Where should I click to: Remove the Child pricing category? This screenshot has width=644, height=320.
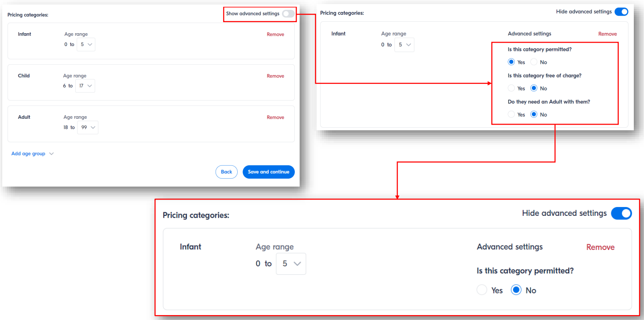click(275, 76)
